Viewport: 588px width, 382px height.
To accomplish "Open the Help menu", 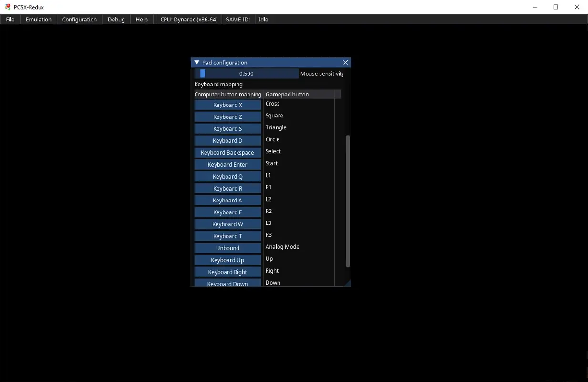I will (141, 20).
